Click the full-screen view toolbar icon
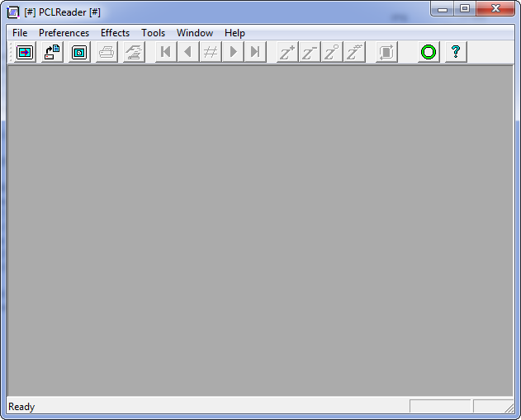The height and width of the screenshot is (420, 521). pyautogui.click(x=79, y=52)
